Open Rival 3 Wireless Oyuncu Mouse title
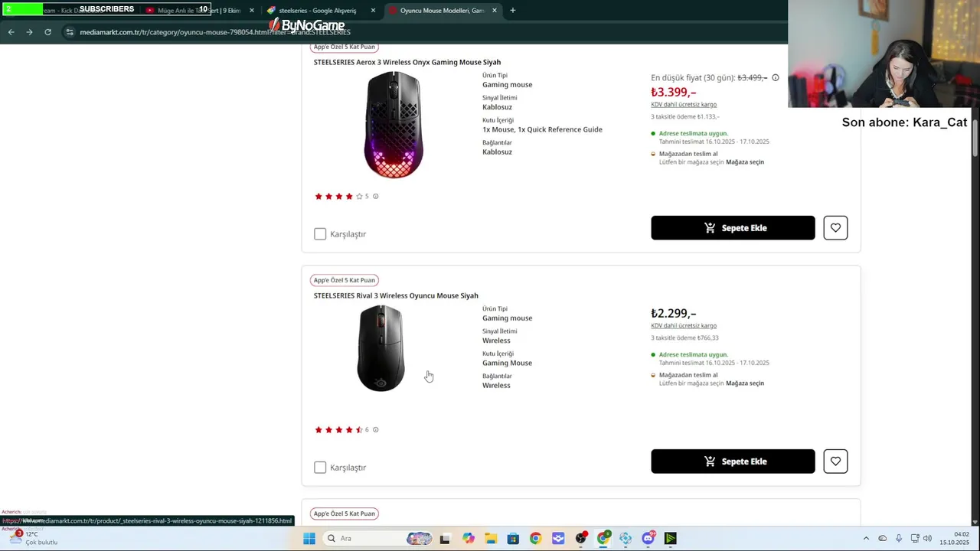The image size is (980, 551). pyautogui.click(x=396, y=295)
